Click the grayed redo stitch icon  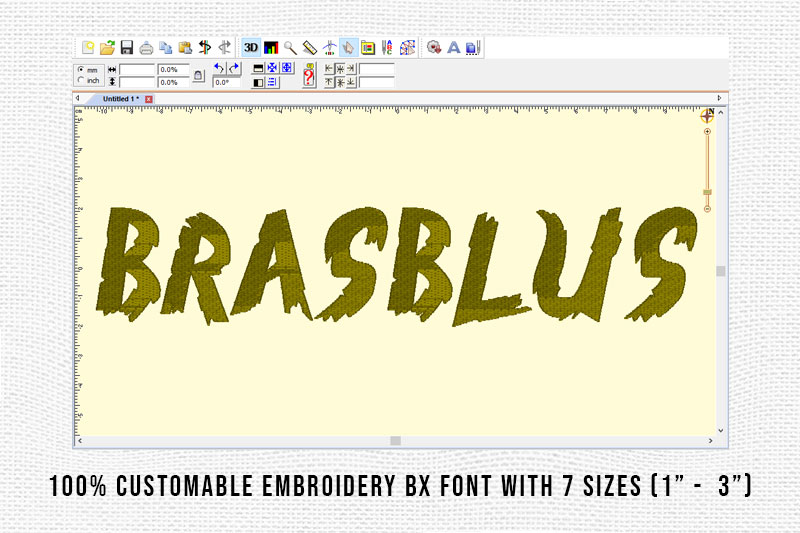point(224,48)
